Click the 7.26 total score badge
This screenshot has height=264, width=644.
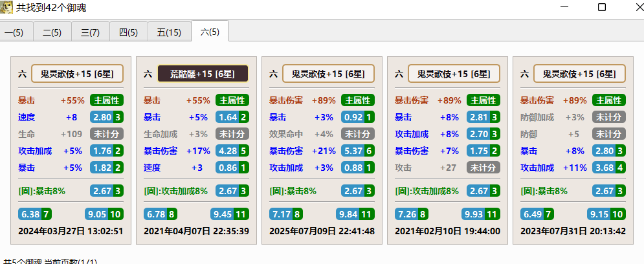[x=412, y=214]
